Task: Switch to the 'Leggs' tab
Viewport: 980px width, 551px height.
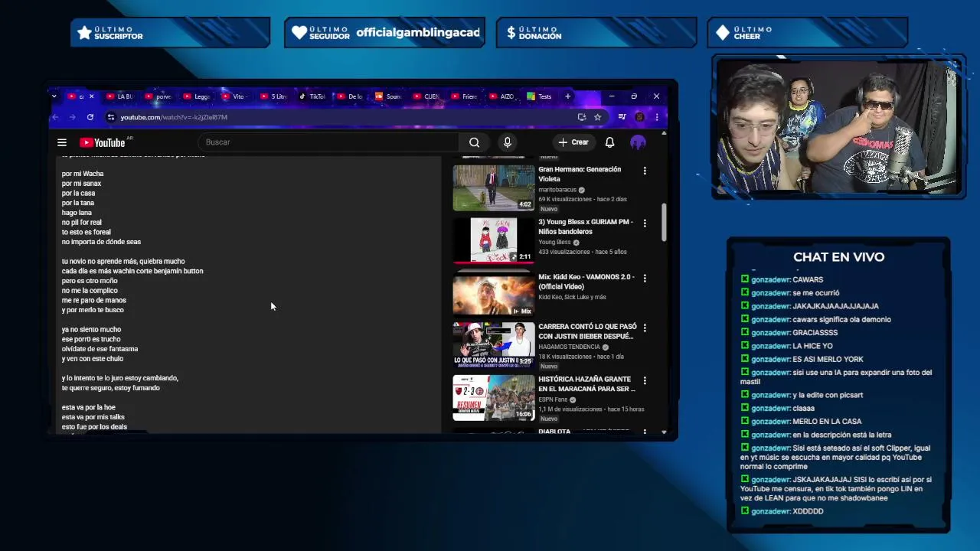Action: pos(197,96)
